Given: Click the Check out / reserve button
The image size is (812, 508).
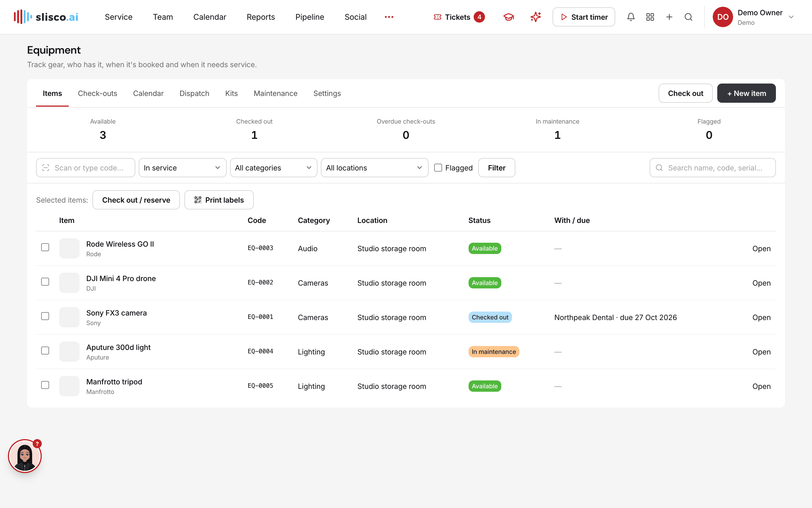Looking at the screenshot, I should click(136, 200).
